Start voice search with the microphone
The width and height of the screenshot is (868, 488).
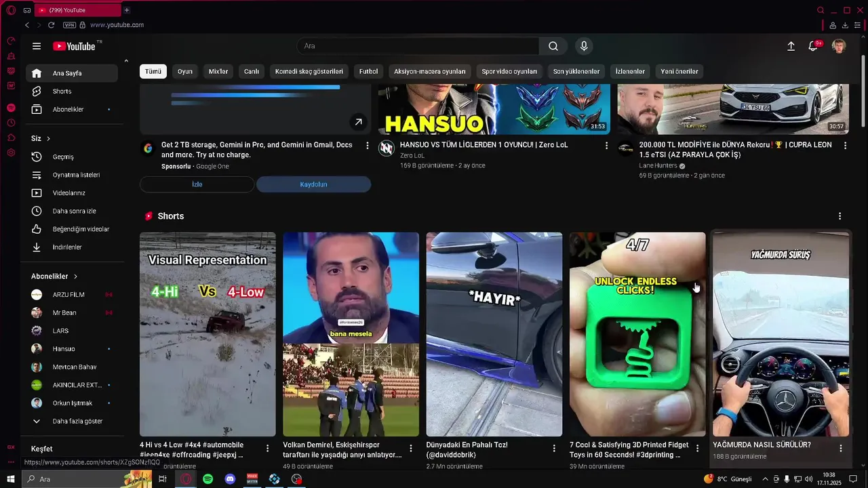tap(584, 46)
